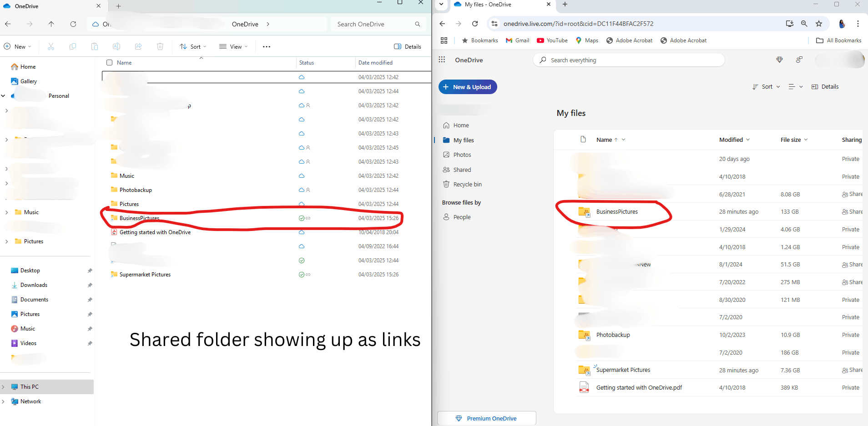Open the tab groups grid icon in bookmarks bar
The height and width of the screenshot is (426, 868).
444,40
